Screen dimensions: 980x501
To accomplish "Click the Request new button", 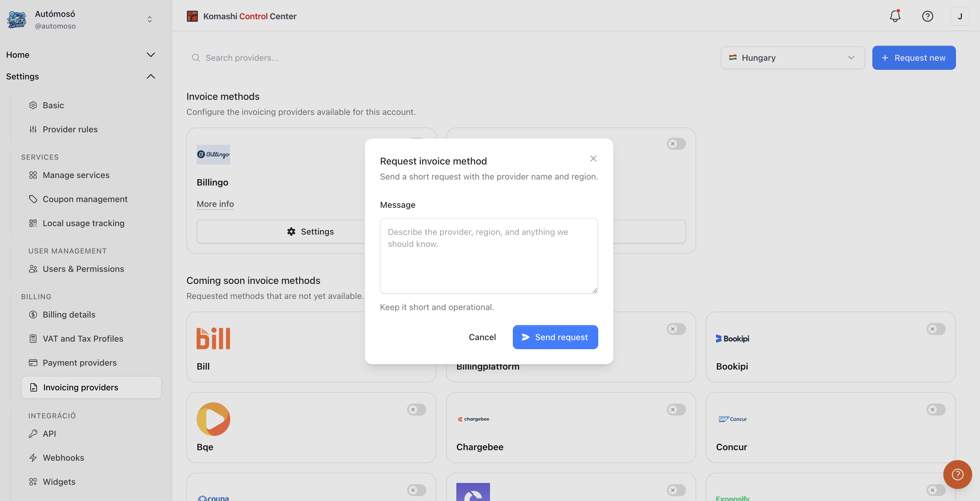I will [x=914, y=58].
